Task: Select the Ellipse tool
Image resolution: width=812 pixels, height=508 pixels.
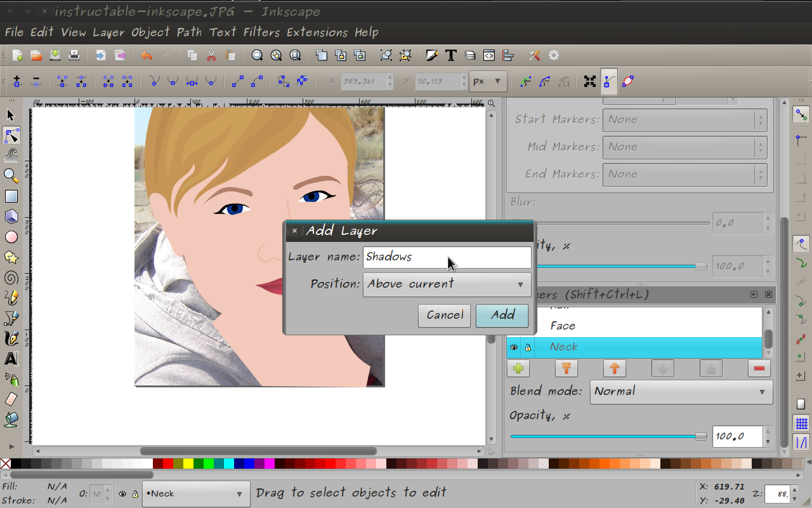Action: [x=11, y=237]
